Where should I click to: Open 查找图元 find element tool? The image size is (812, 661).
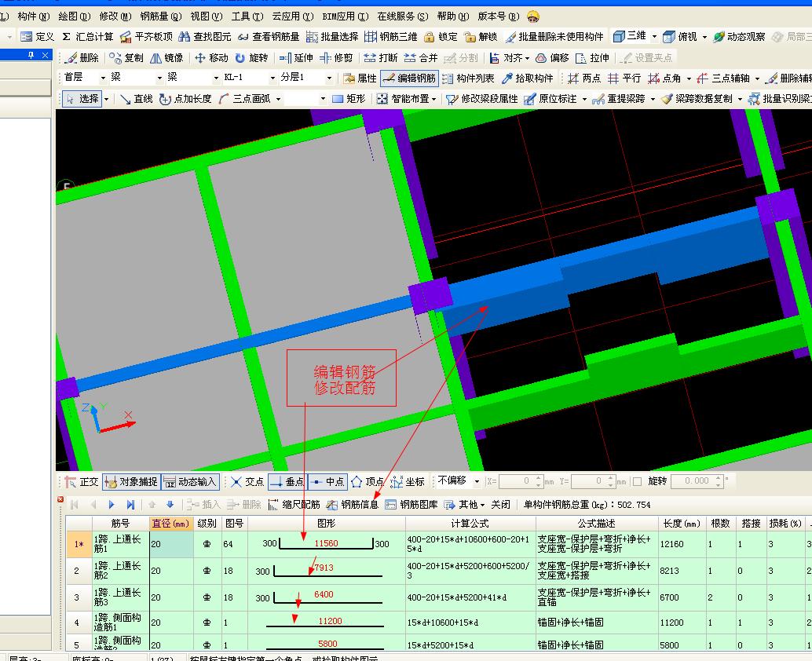coord(204,37)
